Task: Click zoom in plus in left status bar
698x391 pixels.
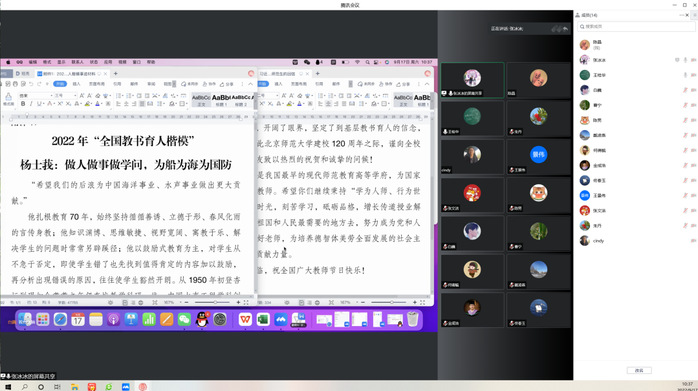Action: click(x=238, y=302)
